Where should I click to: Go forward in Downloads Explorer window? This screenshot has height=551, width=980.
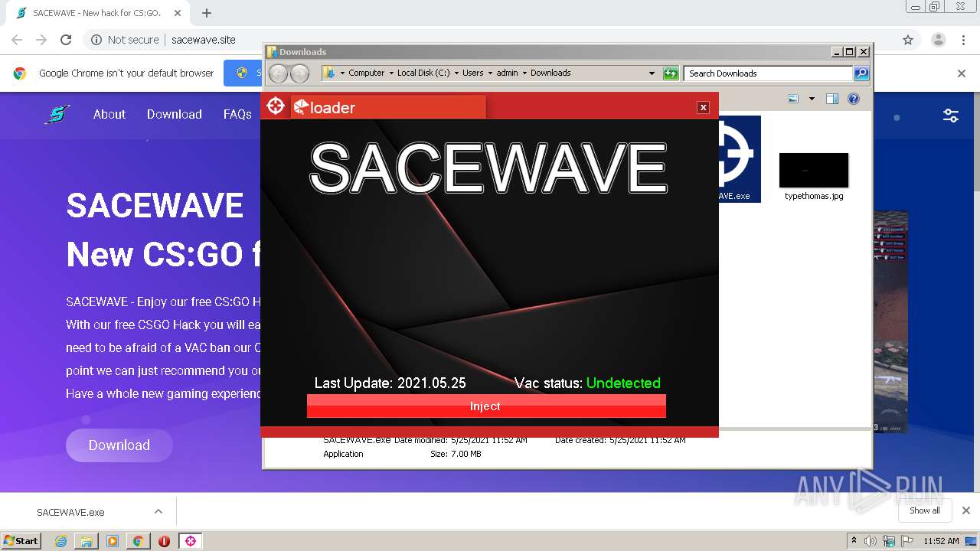pos(299,73)
